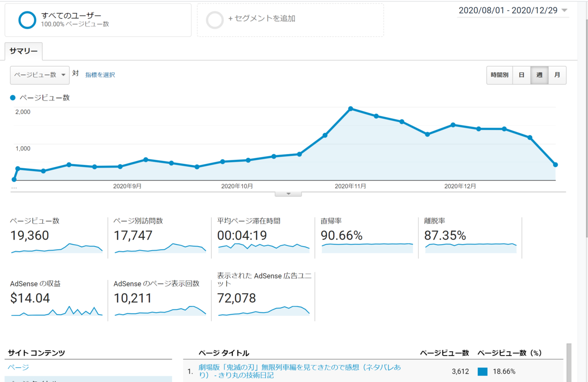Open the ページ link under サイト コンテンツ

click(x=18, y=367)
